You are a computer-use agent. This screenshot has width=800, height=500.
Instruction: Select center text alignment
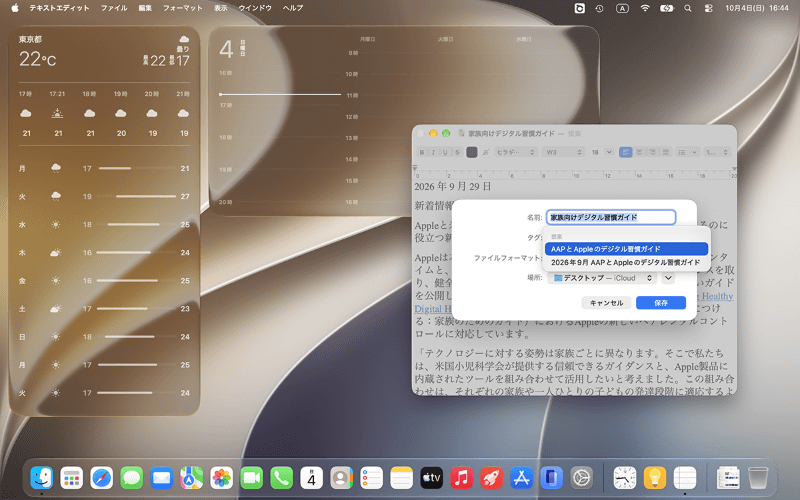coord(639,152)
